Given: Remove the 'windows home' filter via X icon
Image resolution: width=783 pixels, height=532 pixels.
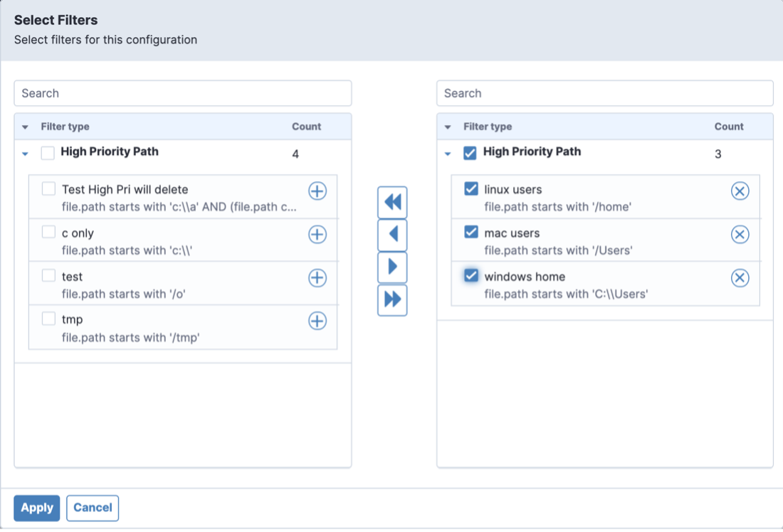Looking at the screenshot, I should click(740, 277).
